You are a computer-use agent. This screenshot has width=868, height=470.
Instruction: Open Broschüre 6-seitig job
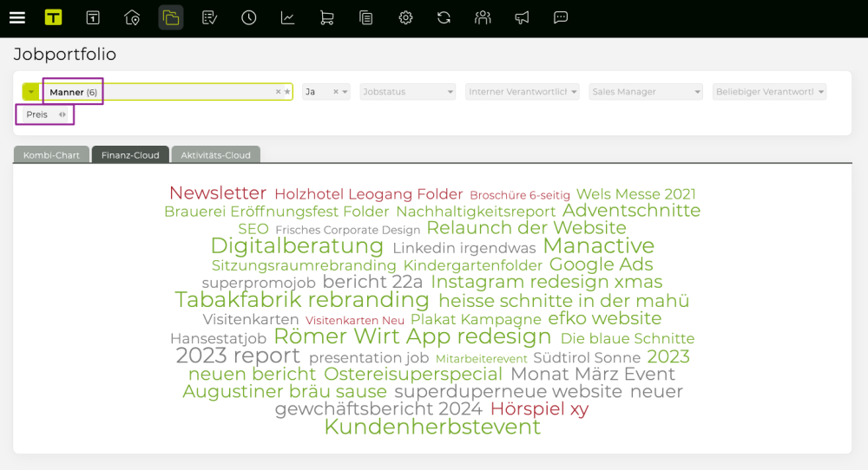pos(520,195)
